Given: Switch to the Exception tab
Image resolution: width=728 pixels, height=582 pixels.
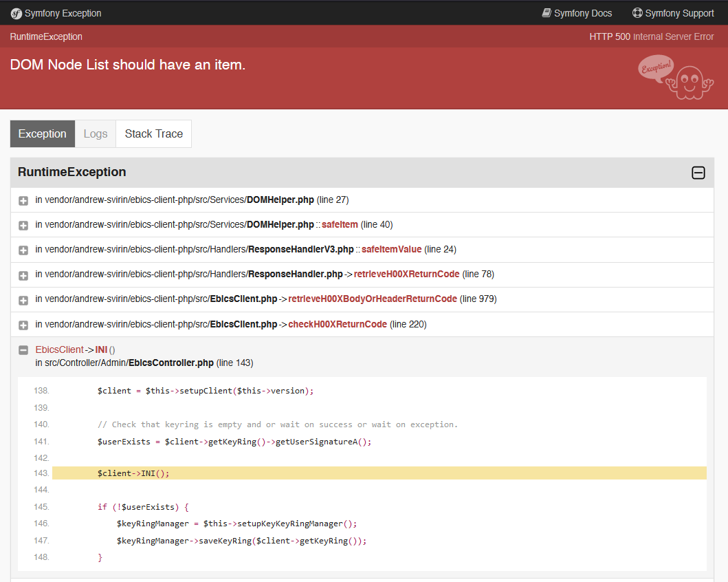Looking at the screenshot, I should (42, 133).
